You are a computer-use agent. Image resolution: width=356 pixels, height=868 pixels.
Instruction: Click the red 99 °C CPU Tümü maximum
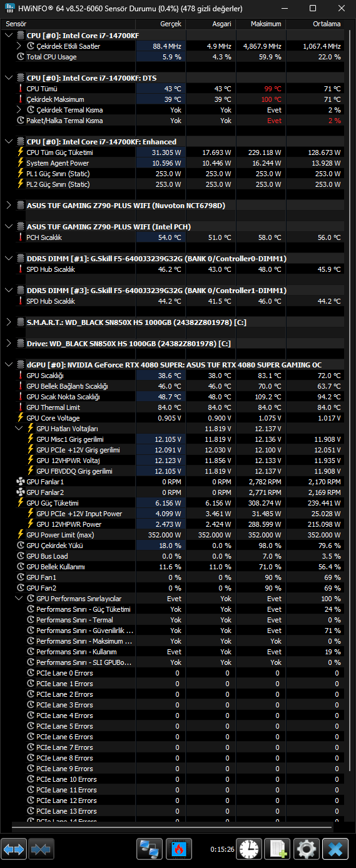tap(272, 89)
